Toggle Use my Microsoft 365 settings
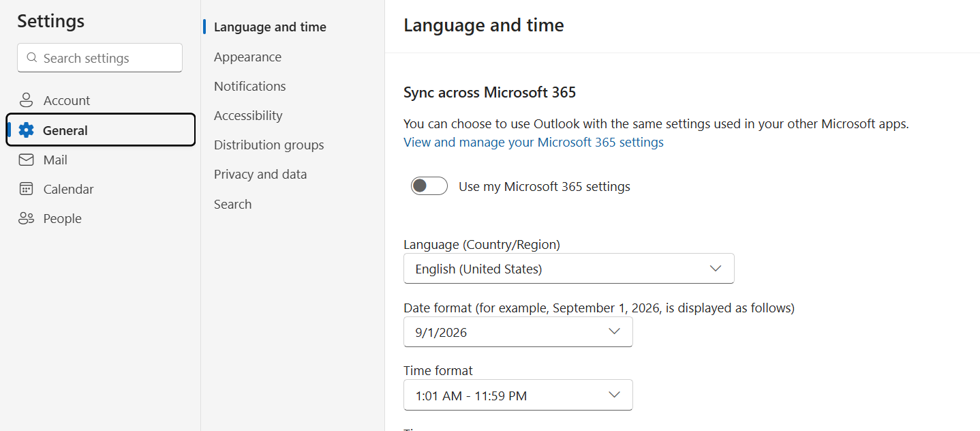The height and width of the screenshot is (431, 980). 429,185
